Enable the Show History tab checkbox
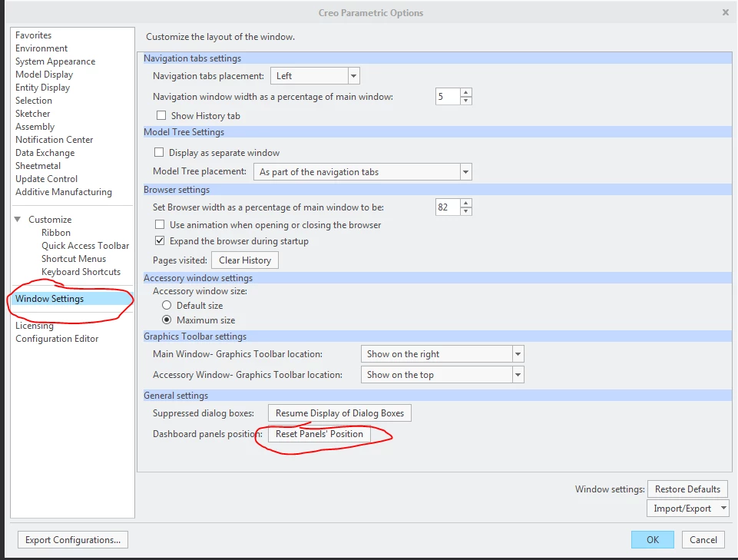Viewport: 738px width, 560px height. point(161,115)
